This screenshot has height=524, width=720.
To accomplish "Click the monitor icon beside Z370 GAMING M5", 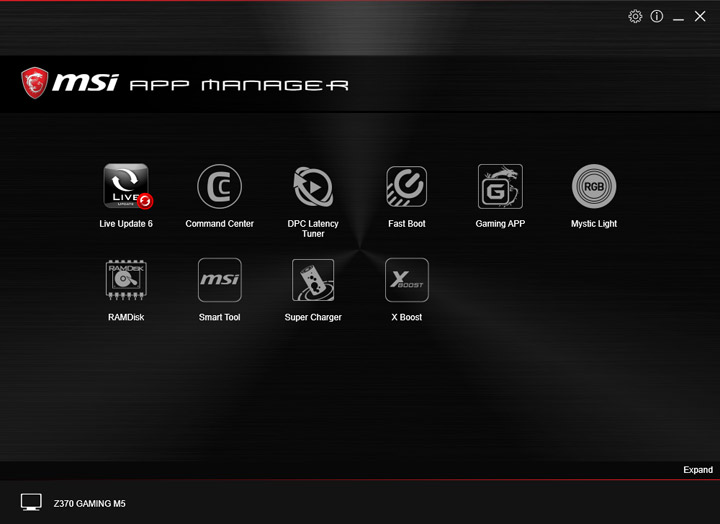I will coord(31,502).
